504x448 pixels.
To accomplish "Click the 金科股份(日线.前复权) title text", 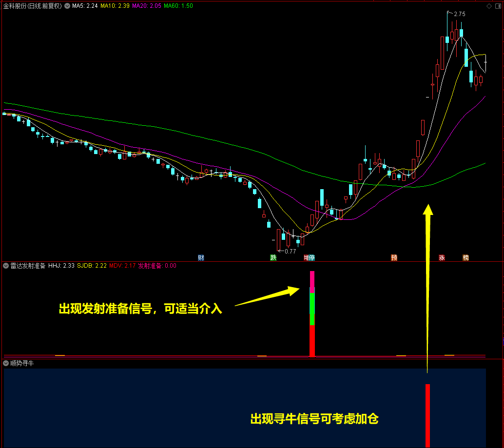I will tap(32, 6).
